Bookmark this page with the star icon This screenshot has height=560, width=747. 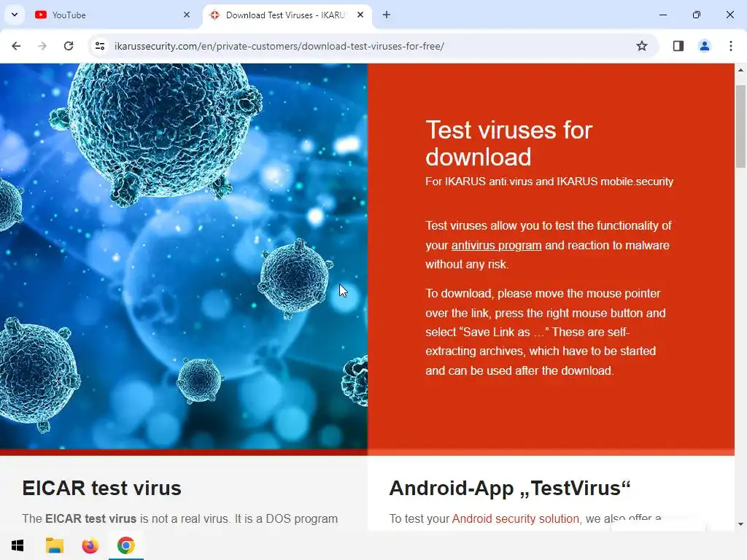(642, 46)
